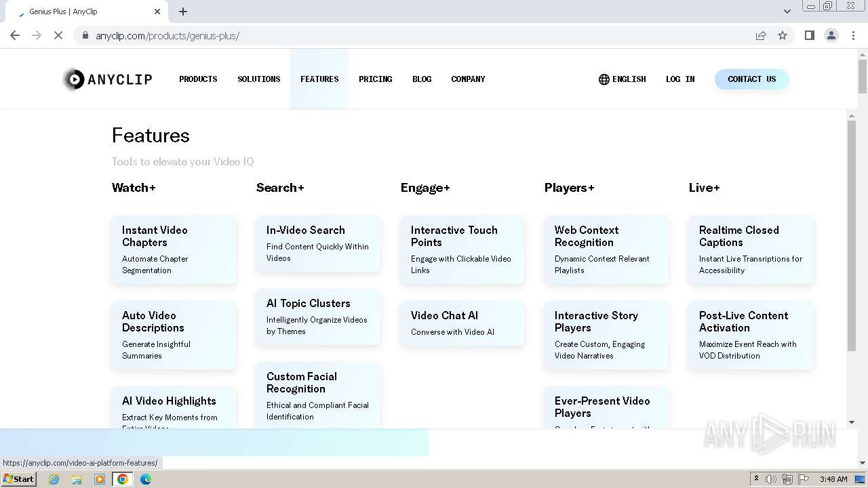
Task: Stop loading the page
Action: [x=58, y=35]
